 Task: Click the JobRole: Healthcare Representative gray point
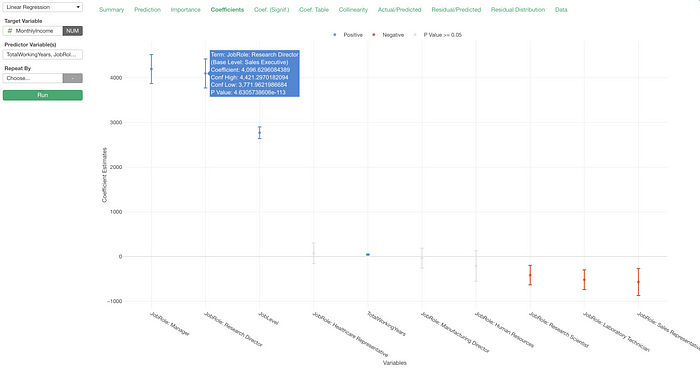point(313,253)
